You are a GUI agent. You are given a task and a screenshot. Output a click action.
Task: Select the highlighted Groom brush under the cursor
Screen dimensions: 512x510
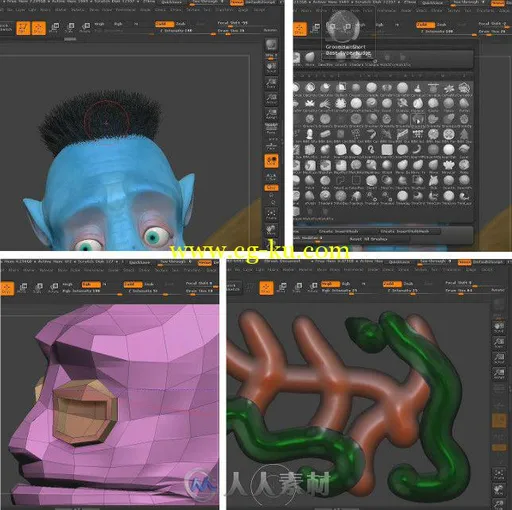[418, 120]
